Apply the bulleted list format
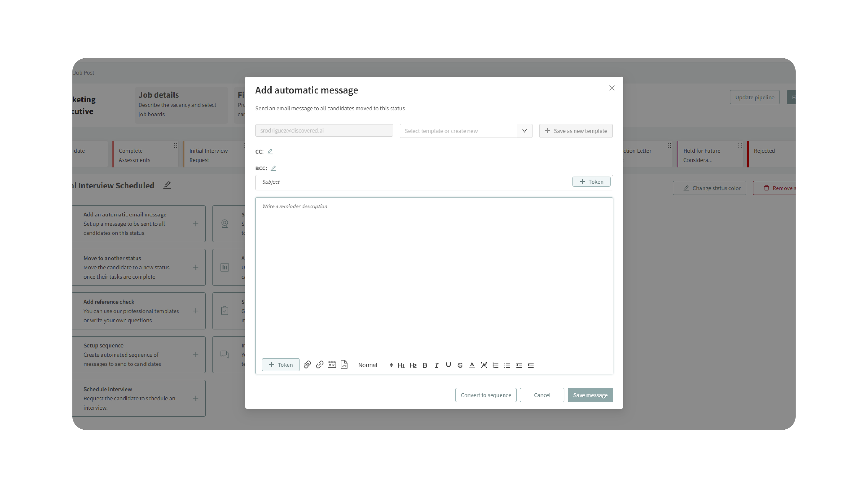The width and height of the screenshot is (868, 488). tap(507, 365)
